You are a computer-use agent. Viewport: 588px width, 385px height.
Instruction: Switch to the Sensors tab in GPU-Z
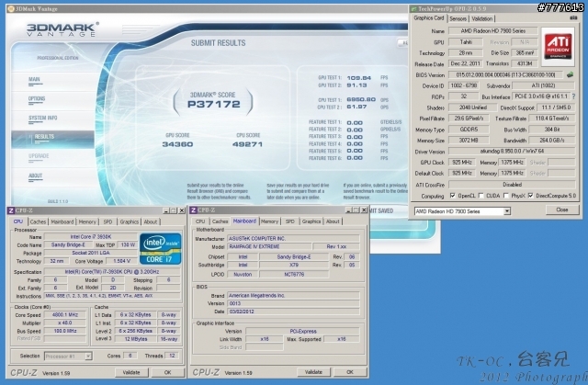click(x=458, y=18)
